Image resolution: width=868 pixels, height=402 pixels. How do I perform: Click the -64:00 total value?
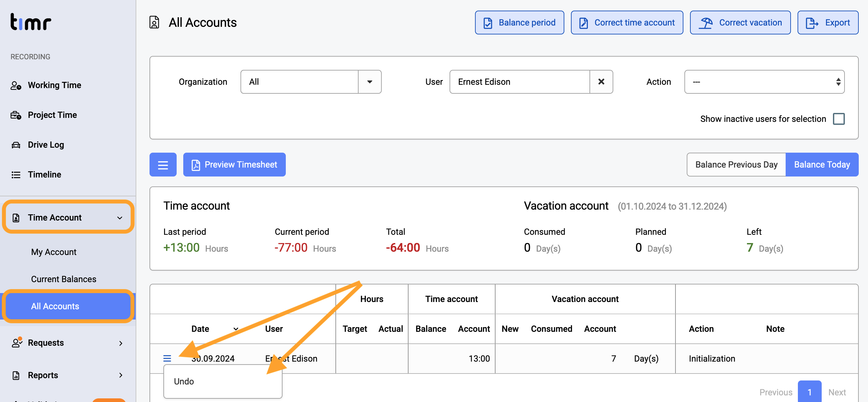click(x=403, y=248)
